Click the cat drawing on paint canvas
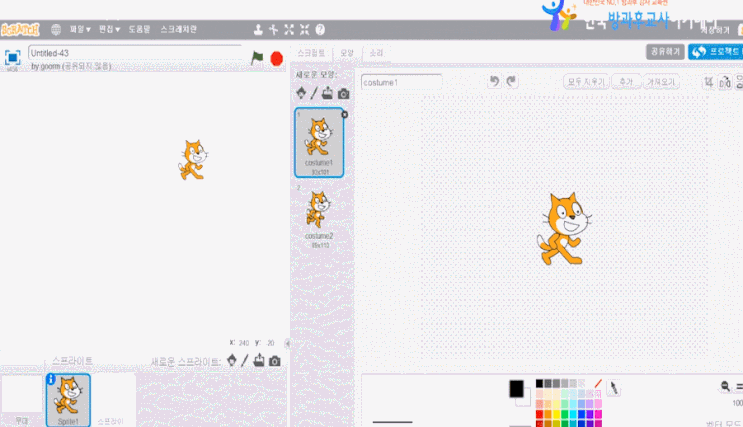This screenshot has height=427, width=743. (564, 229)
